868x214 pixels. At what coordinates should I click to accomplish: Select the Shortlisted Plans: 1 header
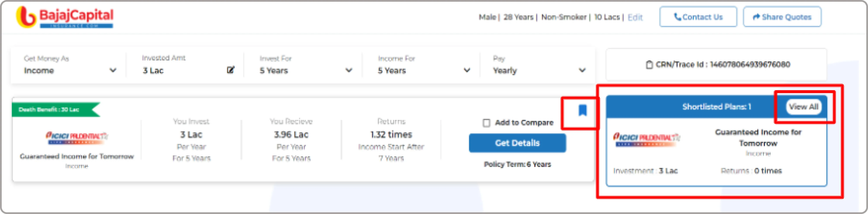pyautogui.click(x=716, y=107)
